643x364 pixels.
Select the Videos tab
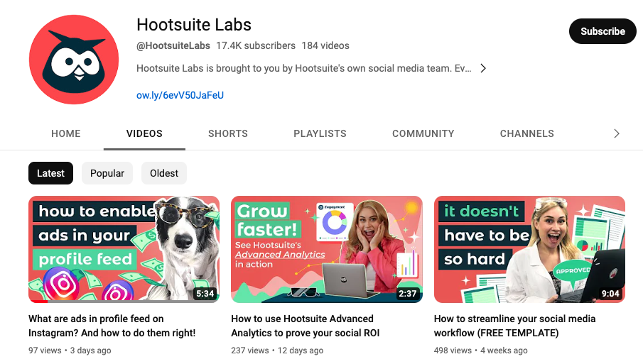(x=144, y=133)
